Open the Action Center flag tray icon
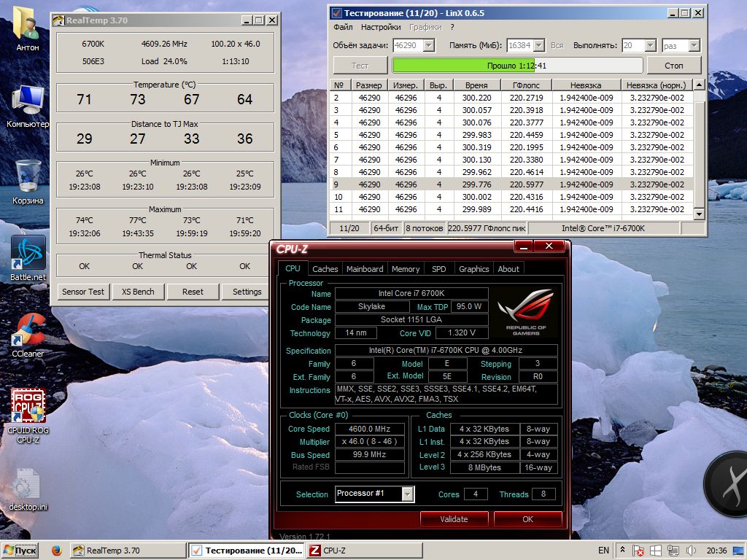The height and width of the screenshot is (560, 747). (638, 551)
